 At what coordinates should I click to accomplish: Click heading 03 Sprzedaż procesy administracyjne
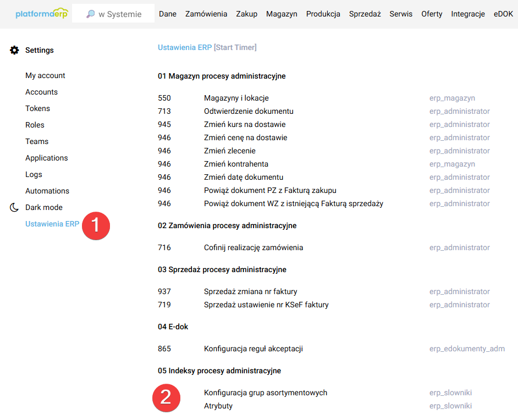(x=222, y=269)
